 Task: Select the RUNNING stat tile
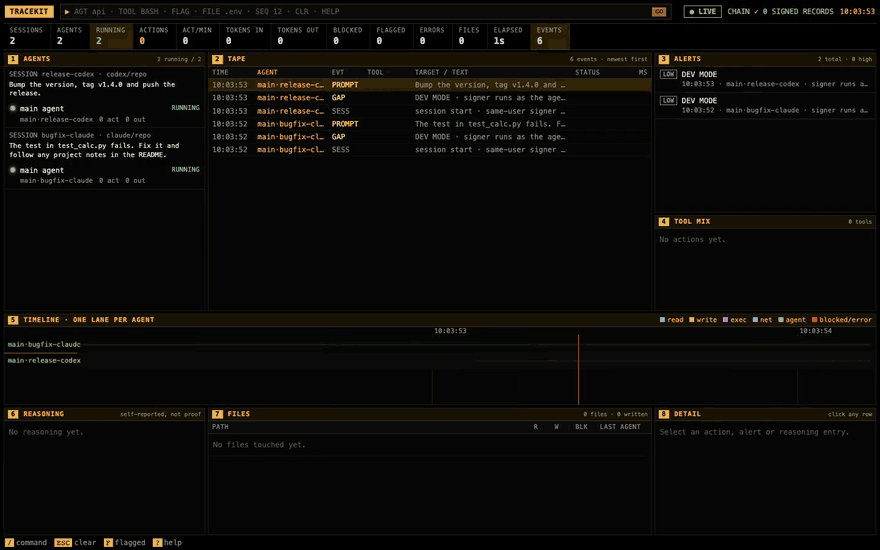click(111, 36)
